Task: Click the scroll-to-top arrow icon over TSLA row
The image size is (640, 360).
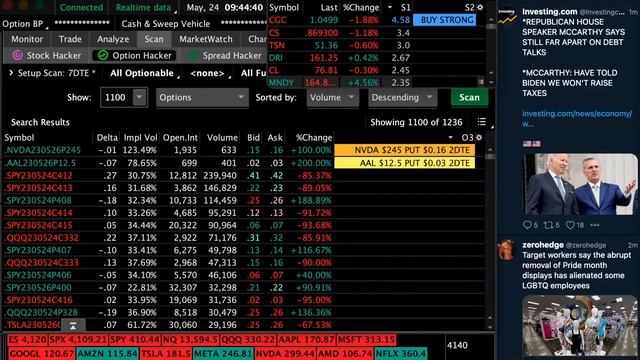Action: (x=73, y=325)
